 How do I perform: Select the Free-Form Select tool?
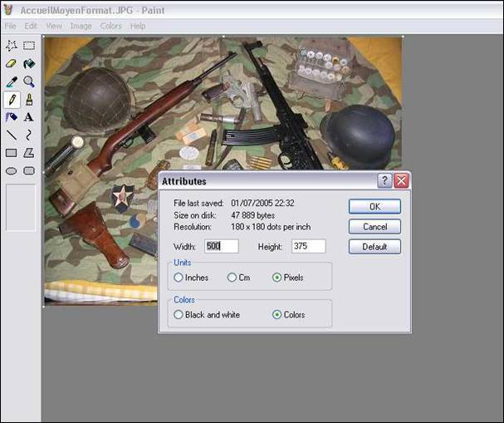tap(12, 46)
